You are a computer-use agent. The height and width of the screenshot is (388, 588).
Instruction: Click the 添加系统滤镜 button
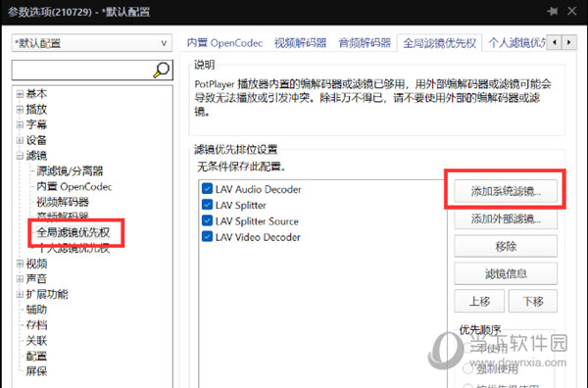[x=506, y=191]
